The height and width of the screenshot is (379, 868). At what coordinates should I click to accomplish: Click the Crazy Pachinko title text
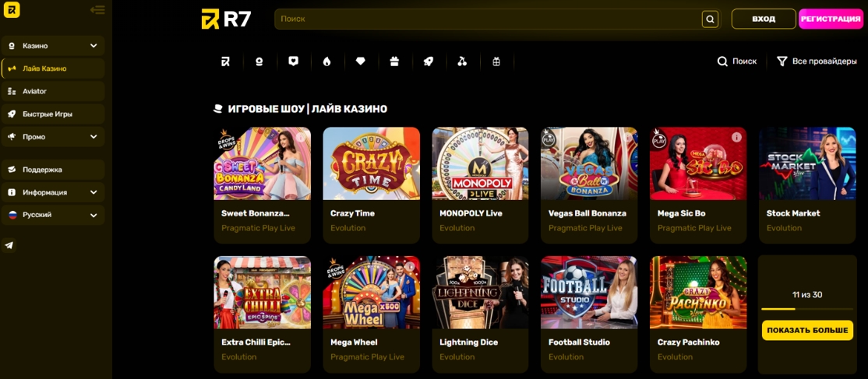tap(689, 342)
